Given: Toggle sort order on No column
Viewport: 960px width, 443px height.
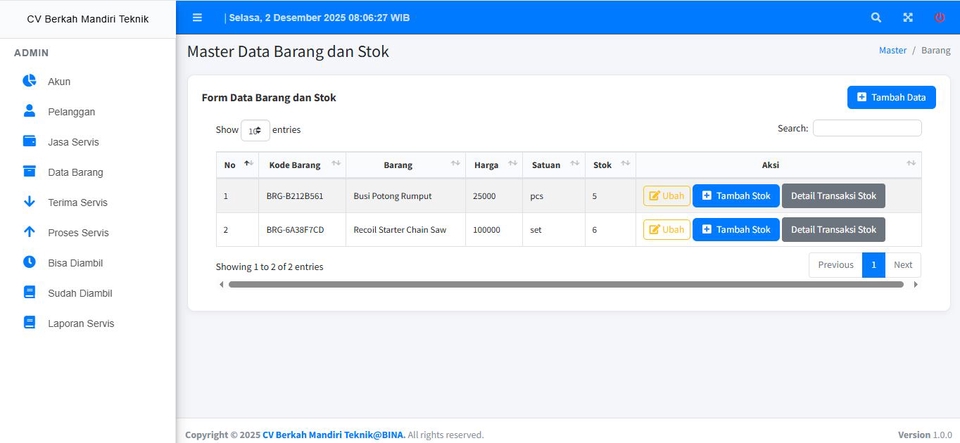Looking at the screenshot, I should tap(237, 165).
